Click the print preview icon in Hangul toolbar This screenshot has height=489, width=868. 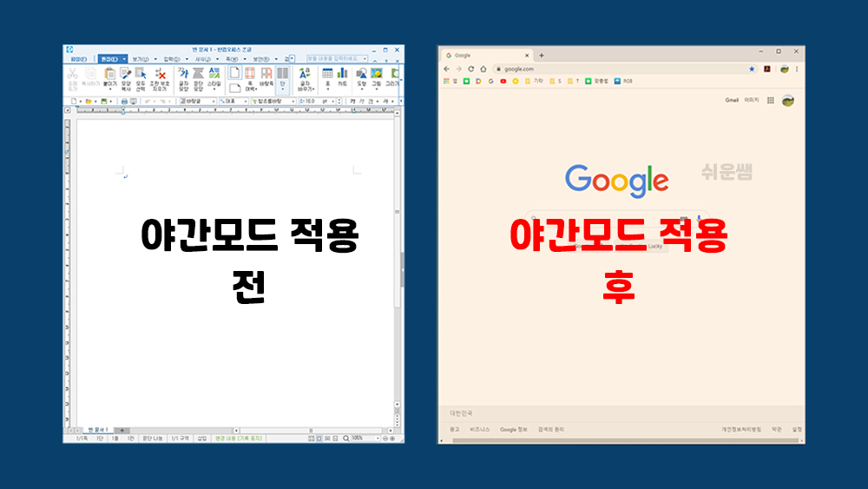click(x=134, y=102)
